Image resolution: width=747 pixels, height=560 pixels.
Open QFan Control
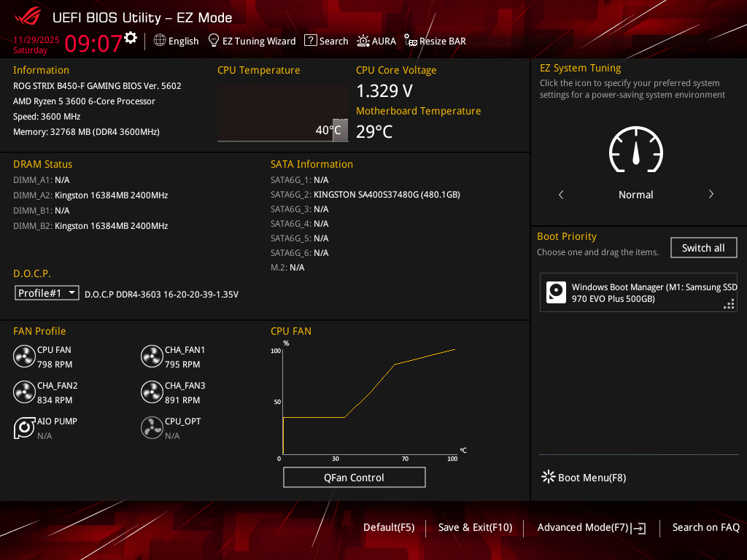click(x=354, y=478)
